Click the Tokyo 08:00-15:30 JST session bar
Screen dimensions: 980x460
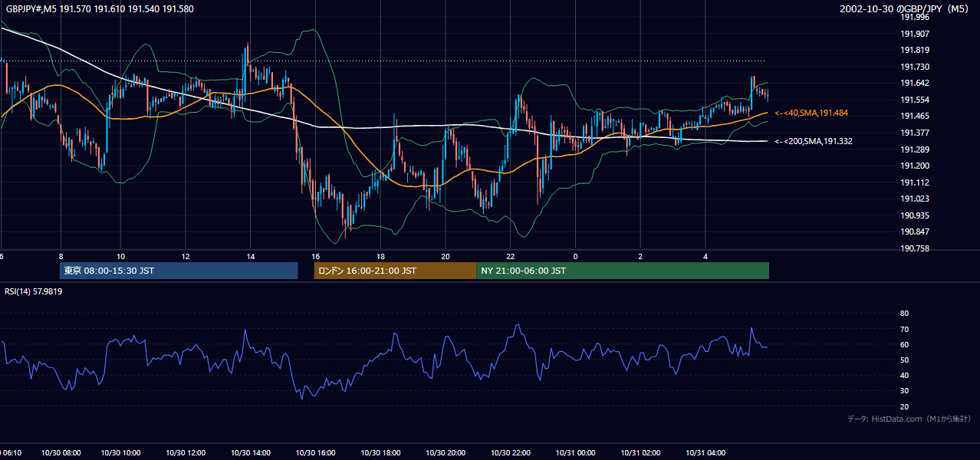[x=179, y=271]
